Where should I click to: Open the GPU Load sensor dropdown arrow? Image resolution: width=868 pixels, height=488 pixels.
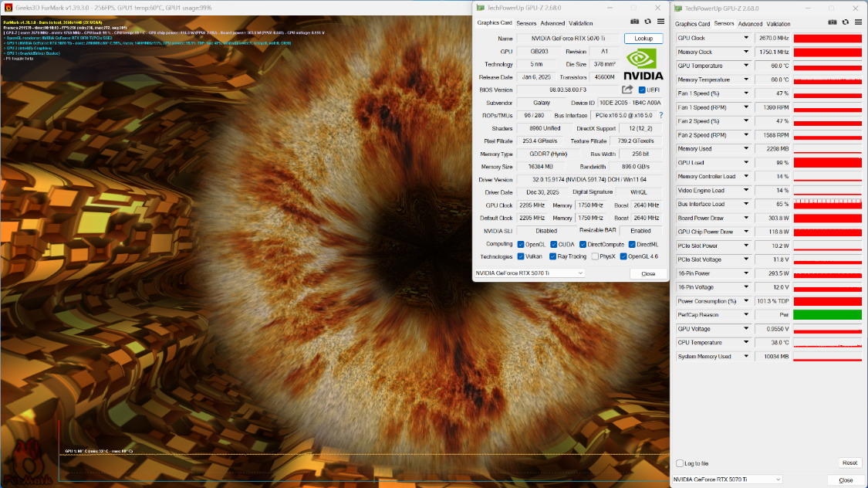[x=745, y=163]
